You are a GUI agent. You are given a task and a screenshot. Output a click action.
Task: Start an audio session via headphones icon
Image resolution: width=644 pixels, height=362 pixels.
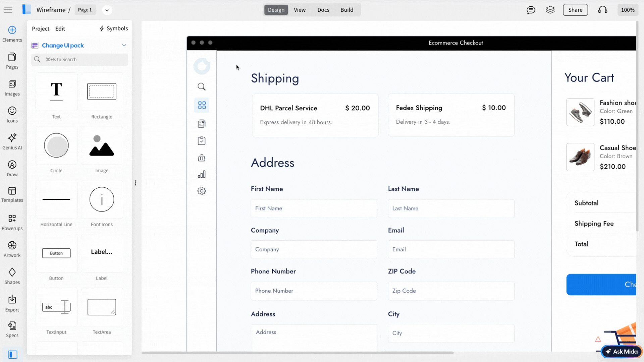pos(603,10)
